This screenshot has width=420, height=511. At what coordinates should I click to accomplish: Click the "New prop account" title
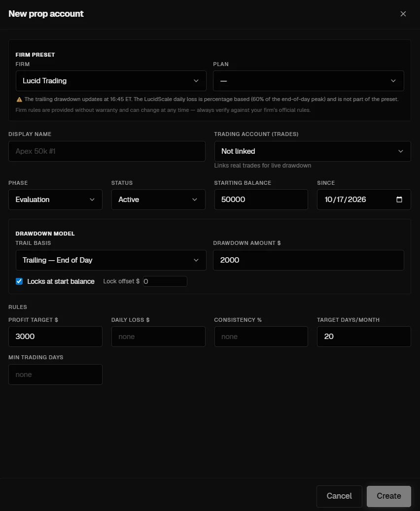click(46, 14)
